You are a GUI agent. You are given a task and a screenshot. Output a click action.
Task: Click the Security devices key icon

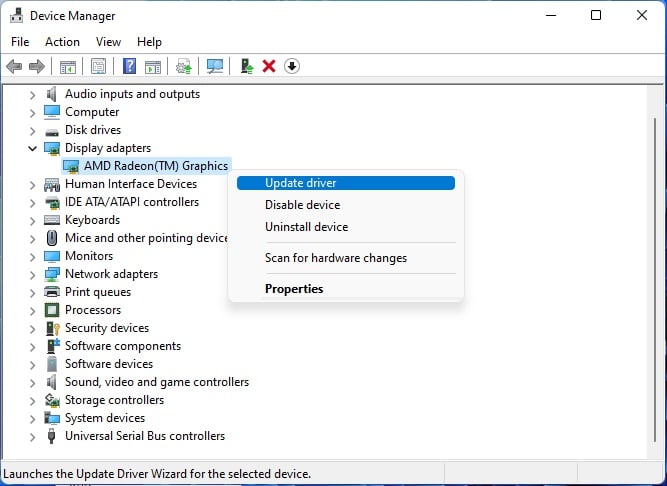[52, 328]
